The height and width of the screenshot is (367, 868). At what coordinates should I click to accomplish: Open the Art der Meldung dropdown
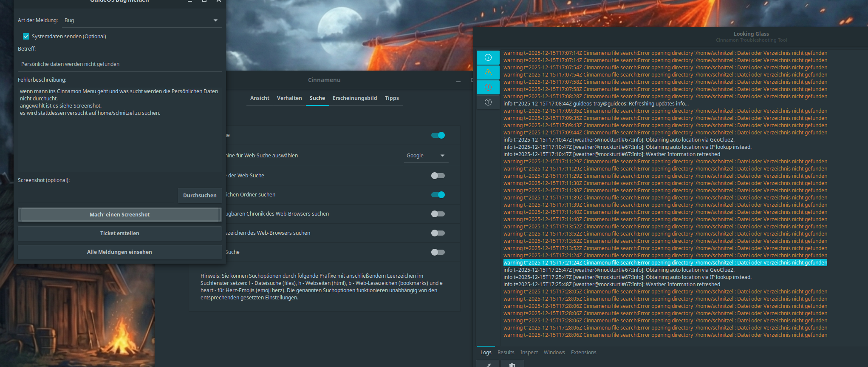[x=141, y=20]
